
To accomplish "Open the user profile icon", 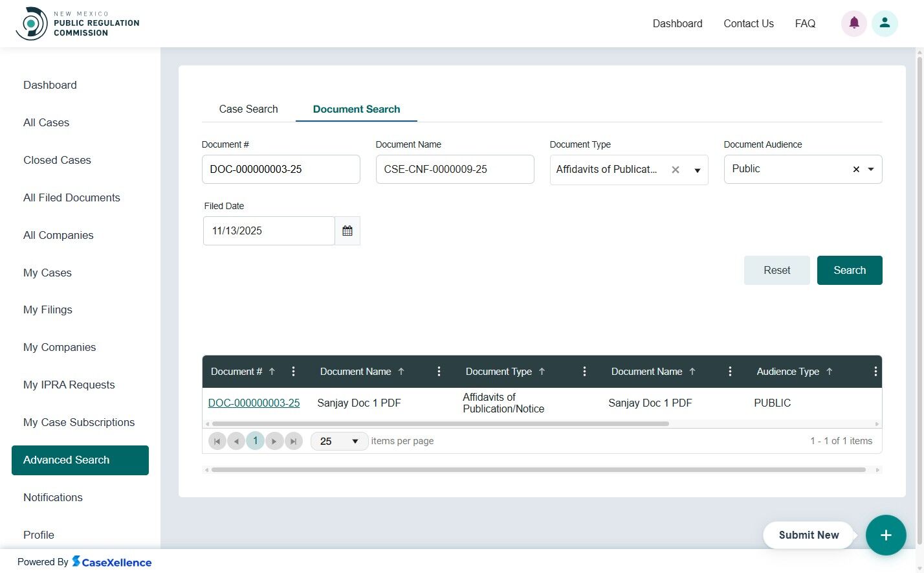I will pos(885,23).
